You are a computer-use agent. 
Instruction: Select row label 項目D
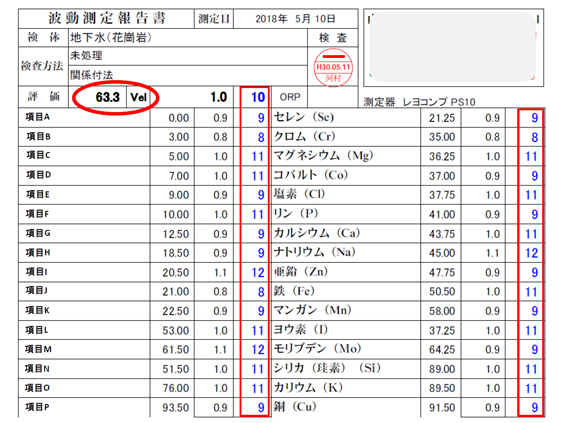[38, 175]
